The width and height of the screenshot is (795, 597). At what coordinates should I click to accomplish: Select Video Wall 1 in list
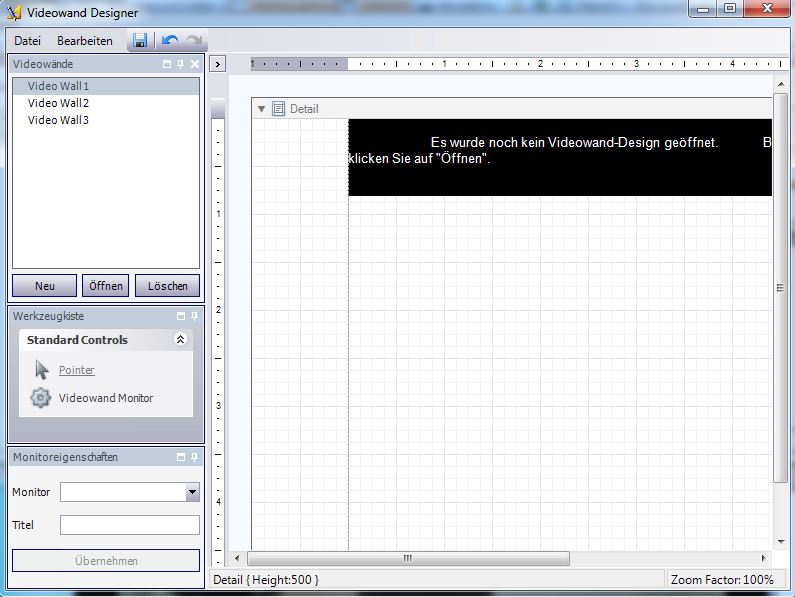pos(106,86)
